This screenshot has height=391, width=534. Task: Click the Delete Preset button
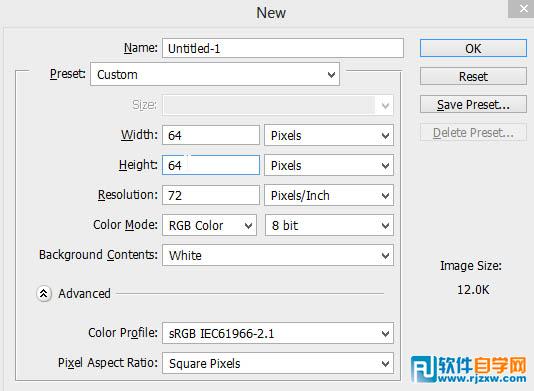tap(473, 132)
